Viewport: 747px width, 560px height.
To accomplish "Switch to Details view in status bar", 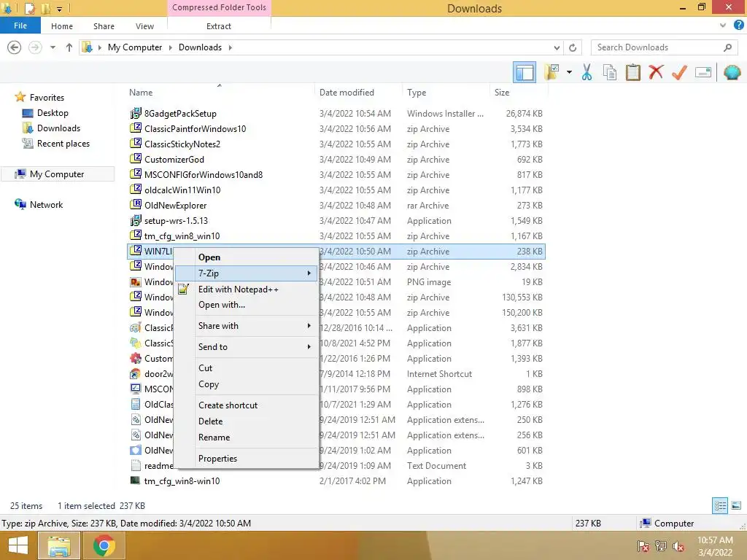I will coord(720,506).
